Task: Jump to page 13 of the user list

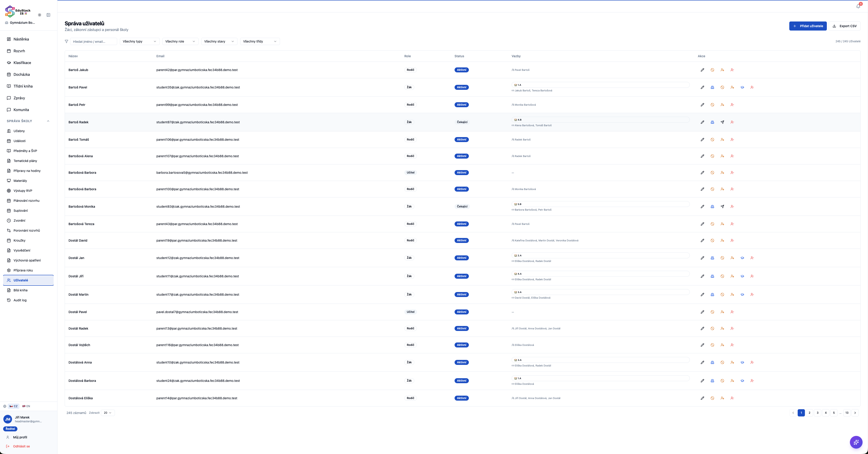Action: pos(847,413)
